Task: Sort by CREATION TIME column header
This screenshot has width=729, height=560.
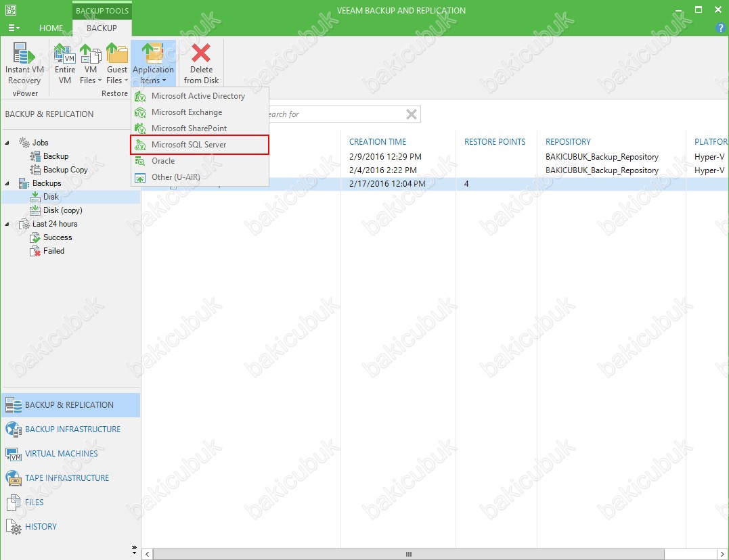Action: (x=378, y=142)
